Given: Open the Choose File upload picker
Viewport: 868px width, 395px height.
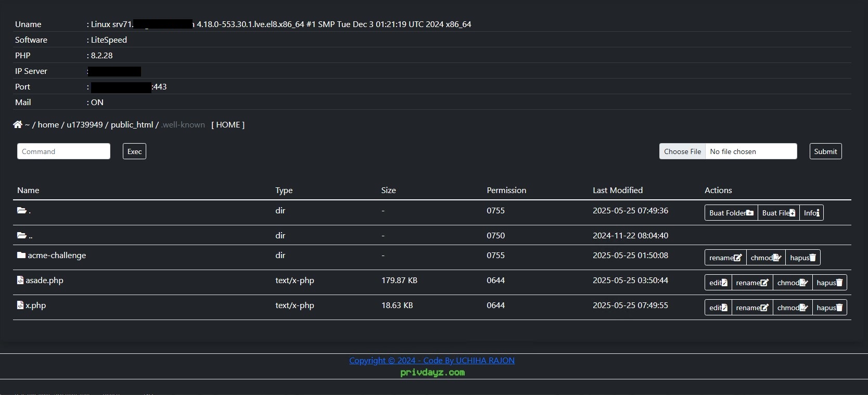Looking at the screenshot, I should [682, 151].
